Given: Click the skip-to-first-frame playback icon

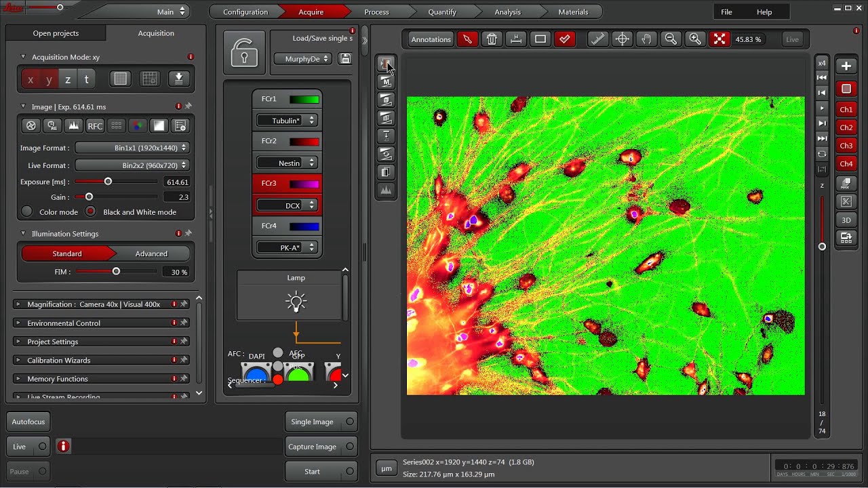Looking at the screenshot, I should click(822, 77).
